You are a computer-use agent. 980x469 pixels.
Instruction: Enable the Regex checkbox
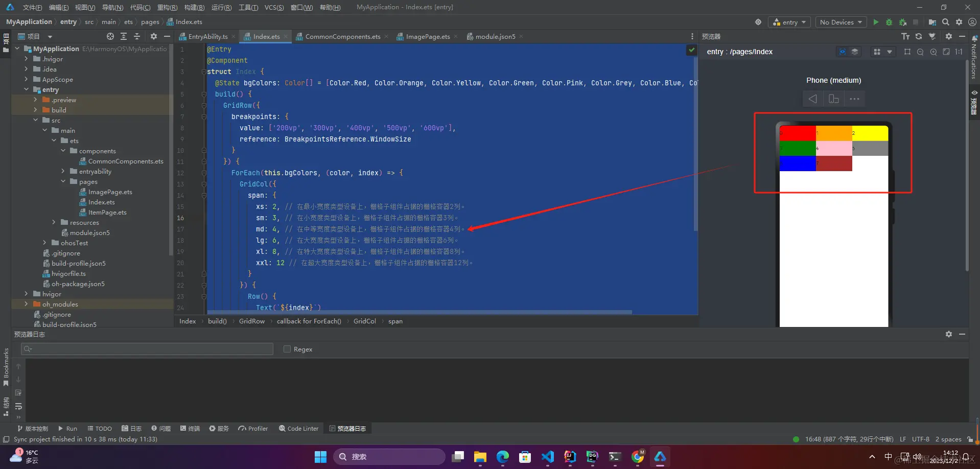click(x=287, y=349)
